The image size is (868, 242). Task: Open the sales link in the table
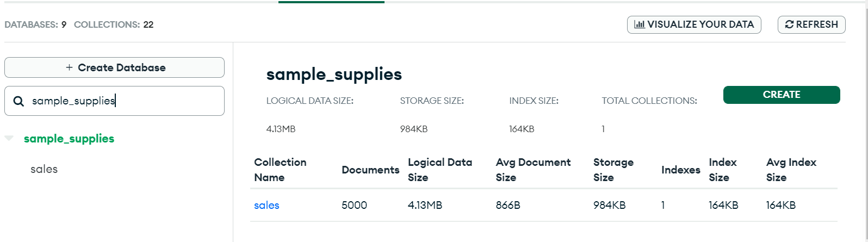(x=266, y=205)
